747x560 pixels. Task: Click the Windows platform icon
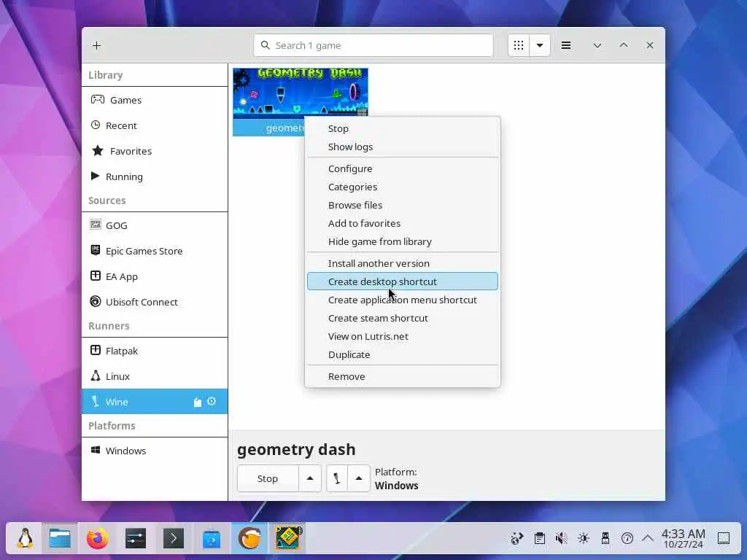[x=96, y=450]
